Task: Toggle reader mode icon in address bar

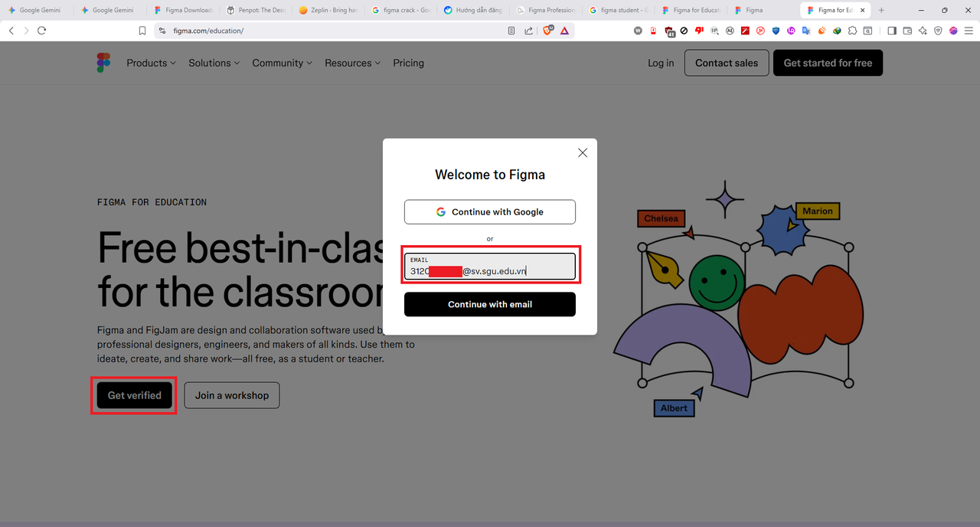Action: click(x=511, y=31)
